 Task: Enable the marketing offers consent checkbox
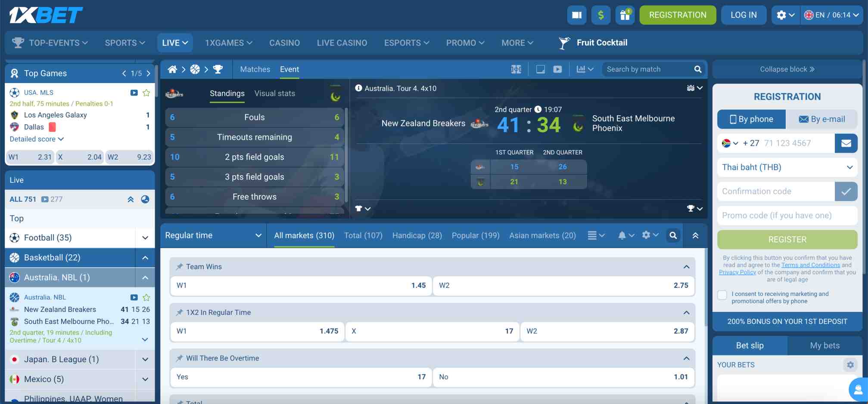tap(722, 295)
